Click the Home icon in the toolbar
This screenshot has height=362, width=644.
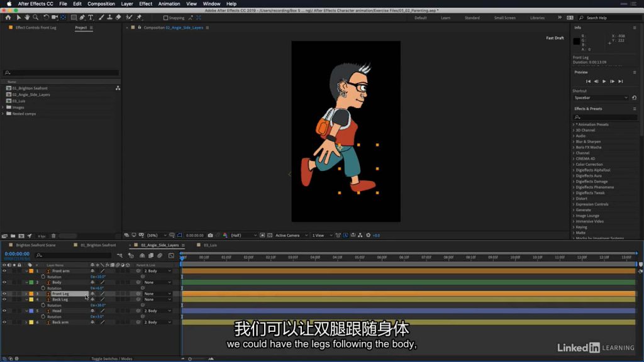8,18
